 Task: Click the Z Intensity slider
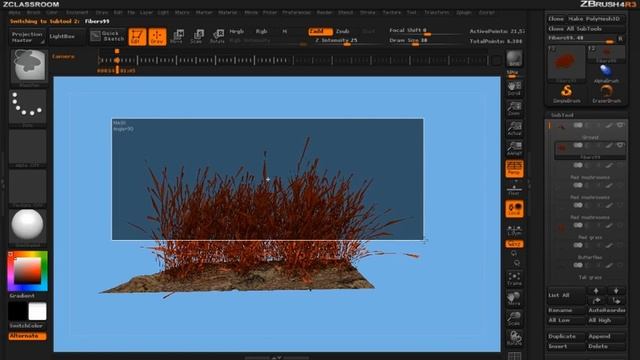coord(348,41)
